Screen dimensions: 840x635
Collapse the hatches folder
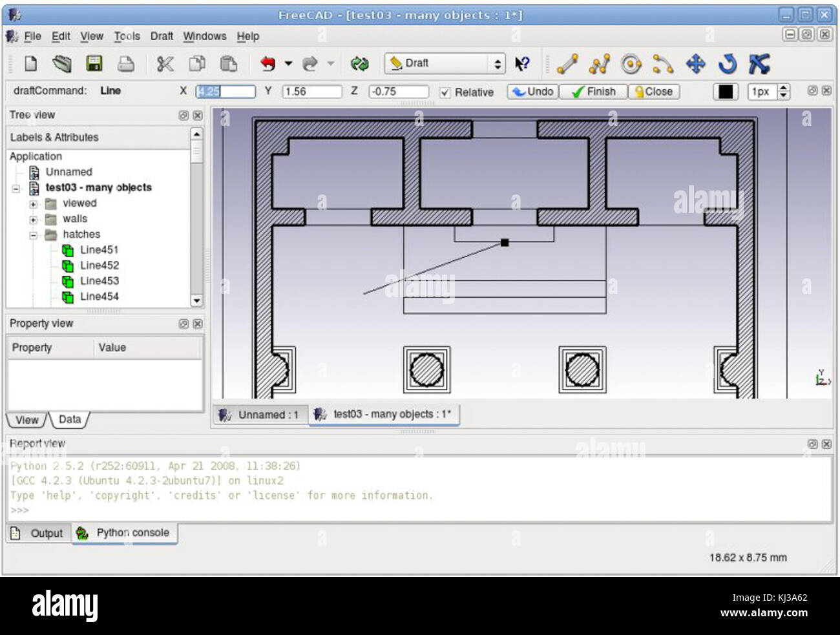click(x=33, y=235)
